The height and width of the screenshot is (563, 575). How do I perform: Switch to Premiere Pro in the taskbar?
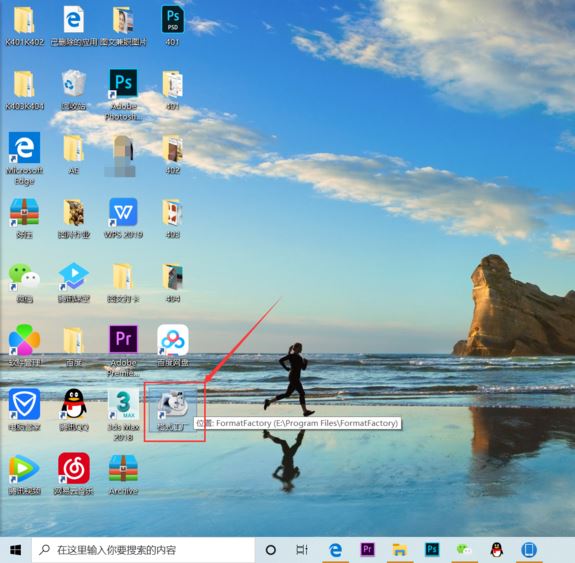click(x=367, y=550)
